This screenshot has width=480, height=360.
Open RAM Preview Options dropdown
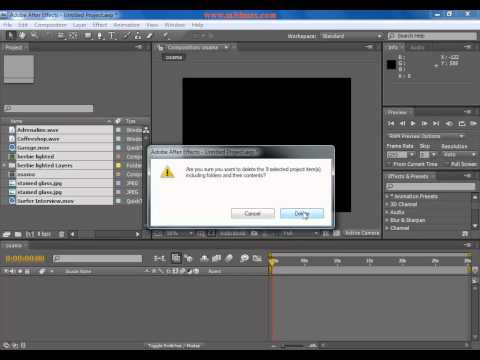(x=426, y=136)
